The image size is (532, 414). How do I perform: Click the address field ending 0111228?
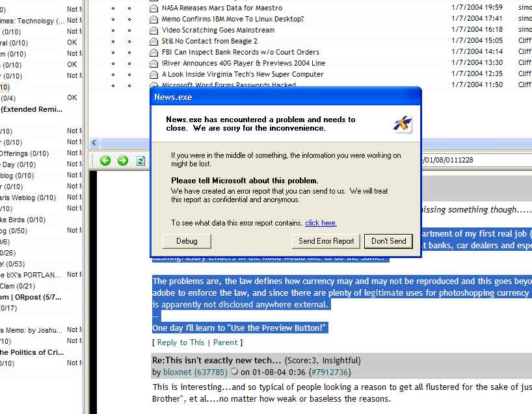[x=476, y=160]
